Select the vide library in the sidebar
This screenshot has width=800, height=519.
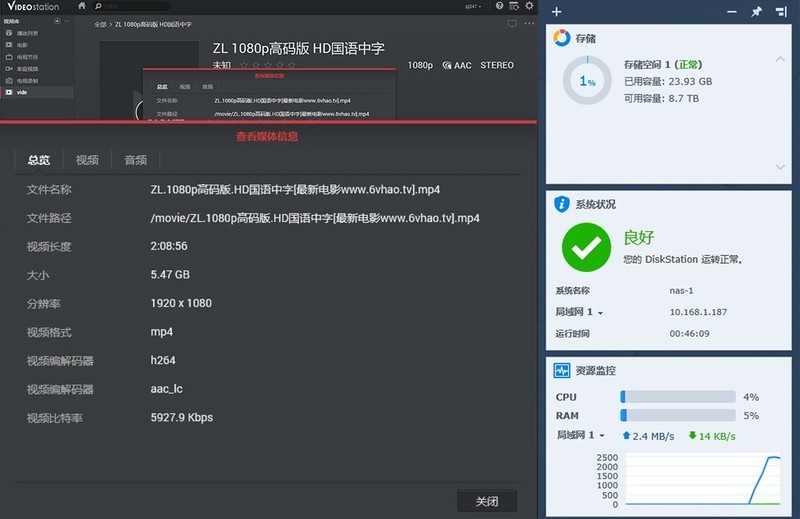(x=37, y=92)
